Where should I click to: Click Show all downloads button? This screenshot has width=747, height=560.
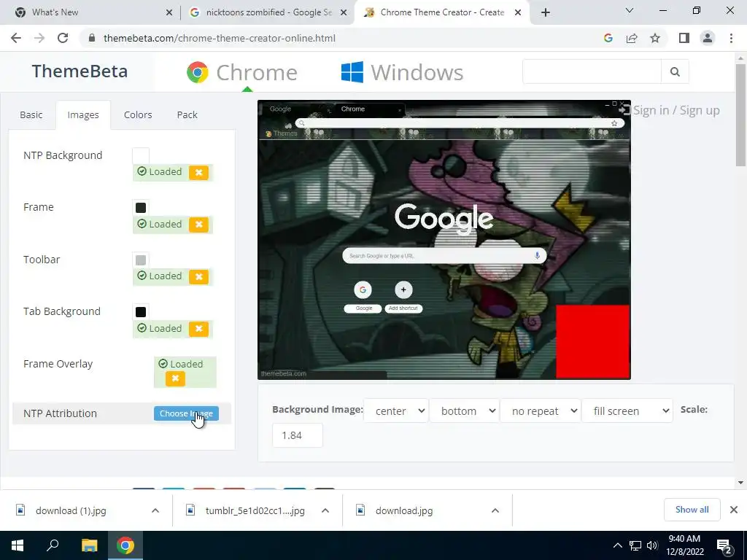[x=692, y=510]
